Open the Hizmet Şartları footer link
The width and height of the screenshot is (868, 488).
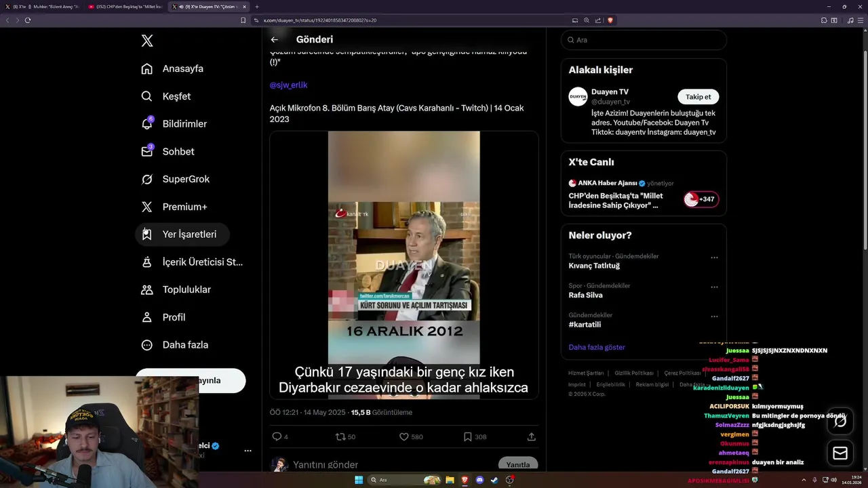586,373
